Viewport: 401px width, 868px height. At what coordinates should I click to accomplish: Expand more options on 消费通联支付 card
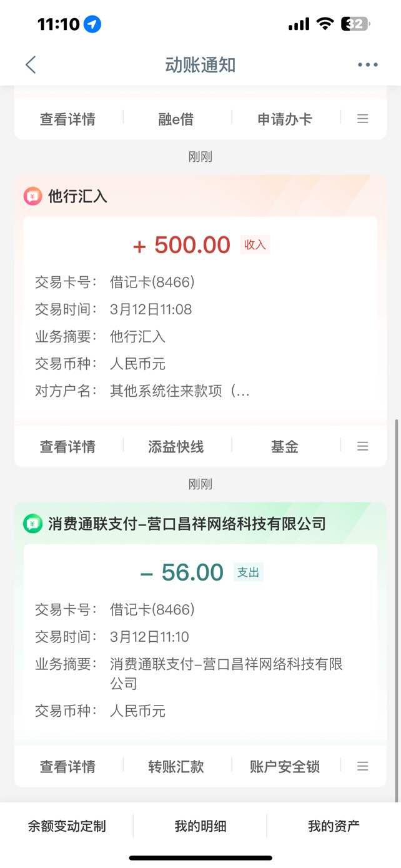(362, 766)
